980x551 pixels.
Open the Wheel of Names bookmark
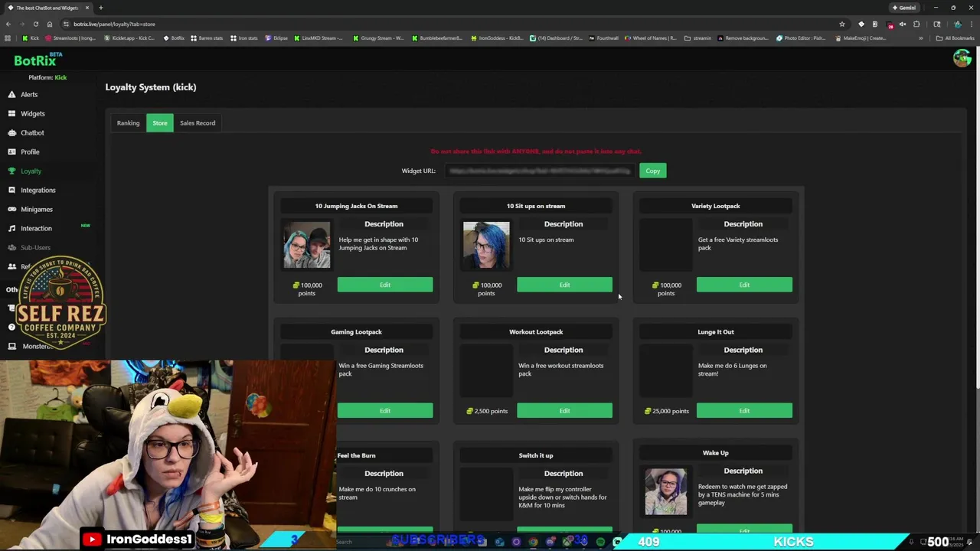pos(651,38)
